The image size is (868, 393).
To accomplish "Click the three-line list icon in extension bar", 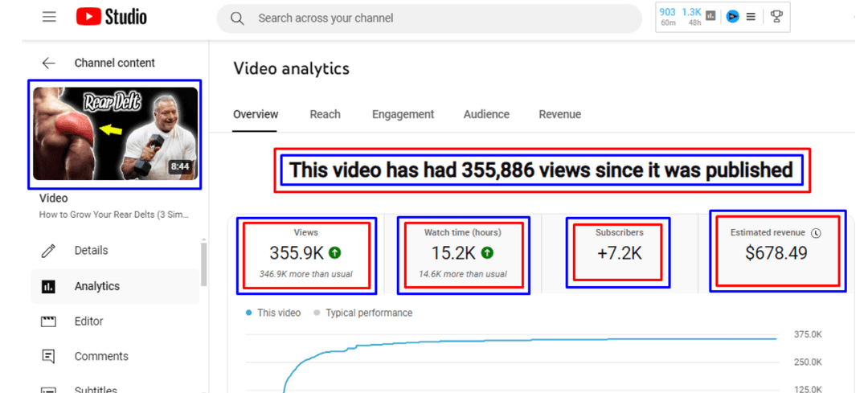I will pyautogui.click(x=751, y=16).
